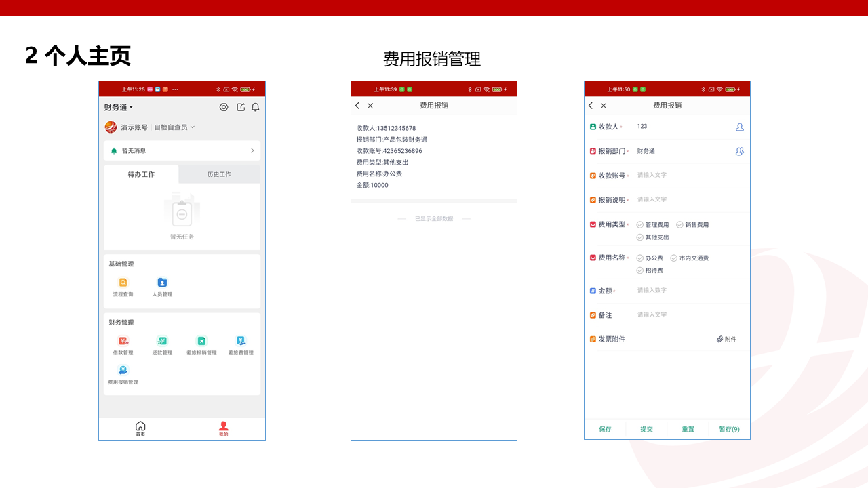
Task: Click the 收款人 field value 123
Action: click(642, 127)
